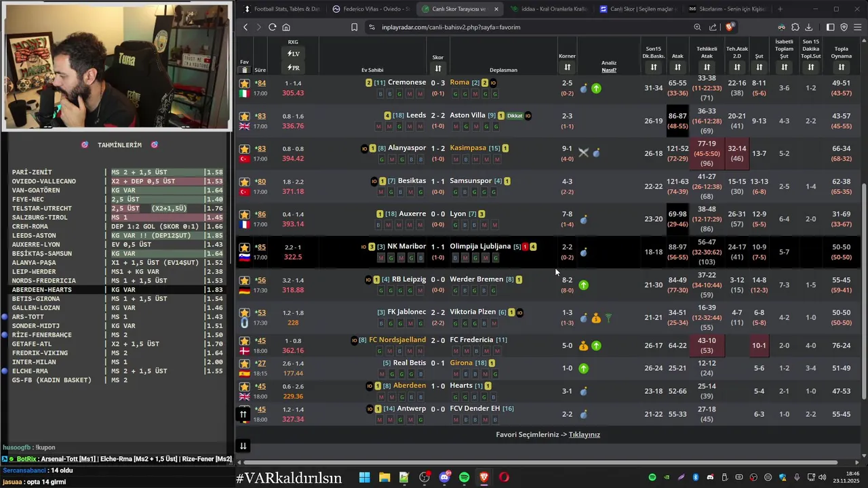Open the browser downloads icon
Screen dimensions: 868x488
pyautogui.click(x=809, y=27)
